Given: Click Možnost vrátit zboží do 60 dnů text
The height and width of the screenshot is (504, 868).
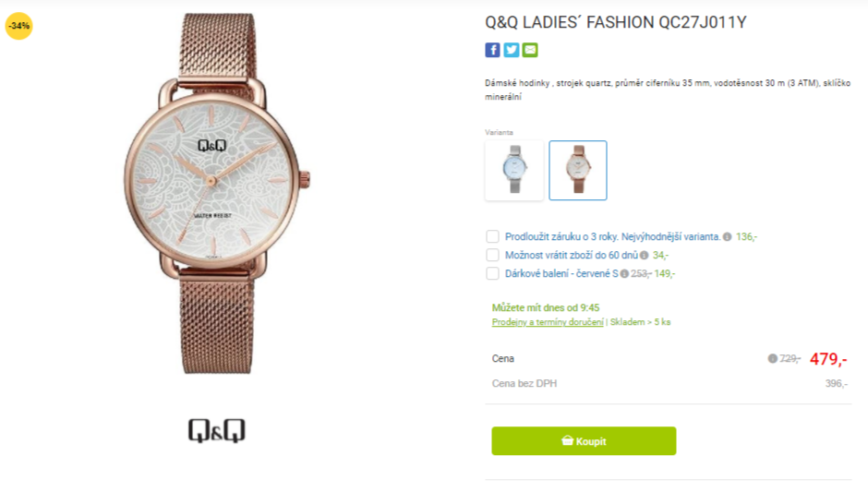Looking at the screenshot, I should click(x=572, y=255).
